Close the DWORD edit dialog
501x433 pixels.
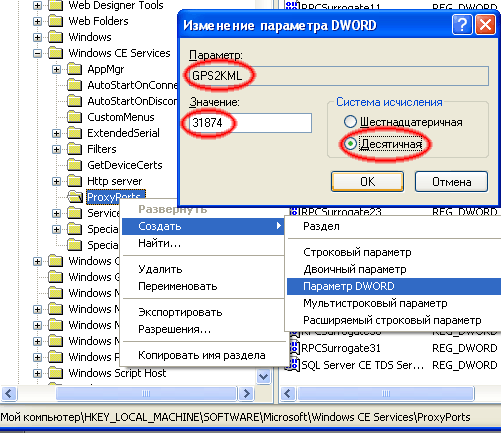(485, 25)
